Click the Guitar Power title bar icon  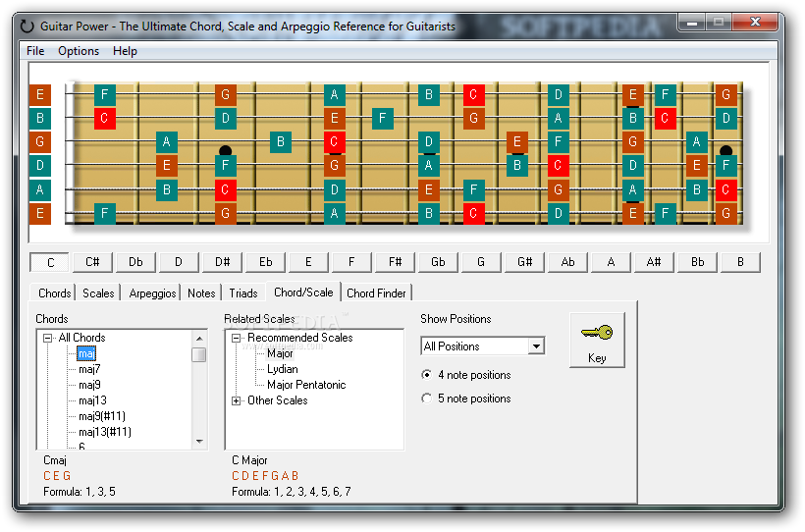click(27, 26)
